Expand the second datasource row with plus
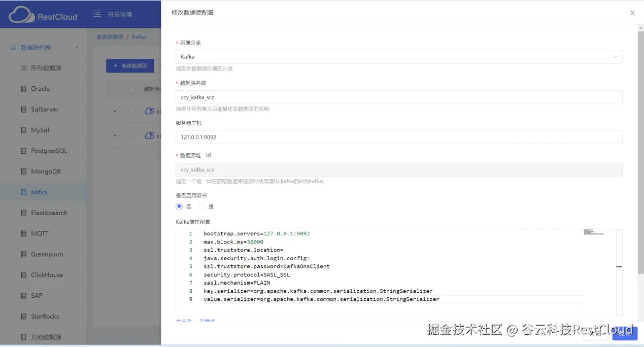The image size is (644, 347). pyautogui.click(x=115, y=135)
